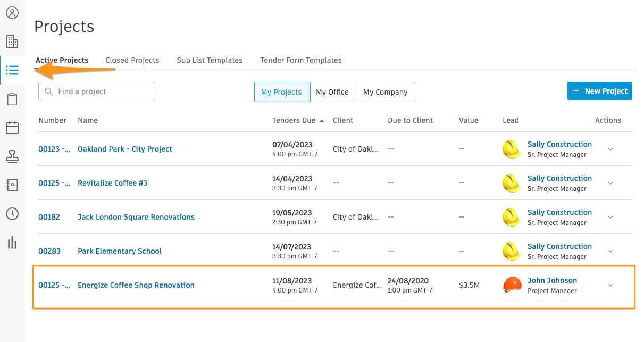The height and width of the screenshot is (342, 644).
Task: Click the Value column header
Action: coord(469,120)
